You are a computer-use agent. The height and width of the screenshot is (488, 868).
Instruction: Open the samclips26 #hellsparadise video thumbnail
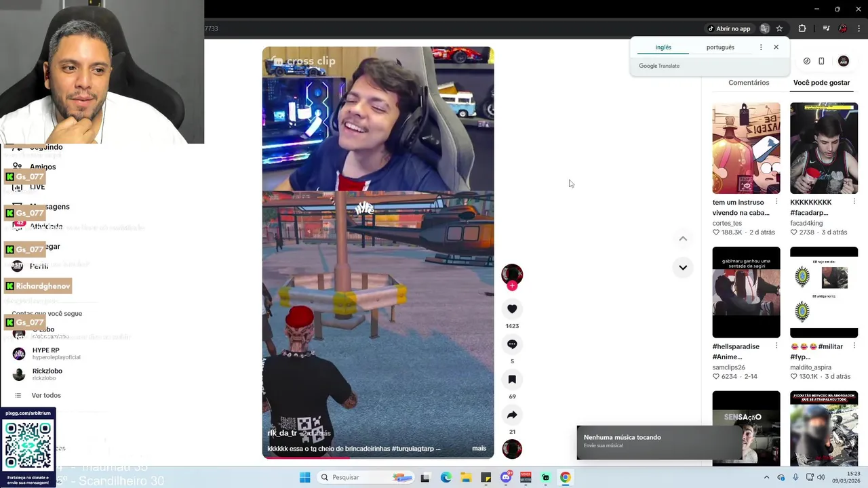[746, 292]
